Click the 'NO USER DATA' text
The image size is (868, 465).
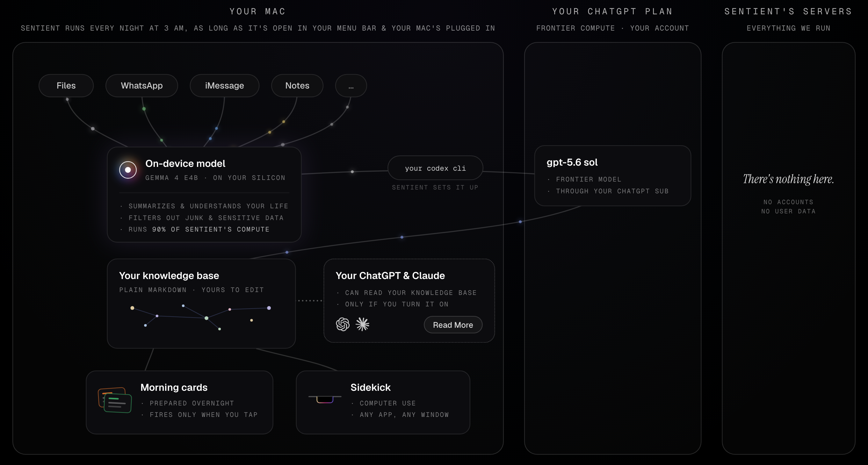[788, 211]
